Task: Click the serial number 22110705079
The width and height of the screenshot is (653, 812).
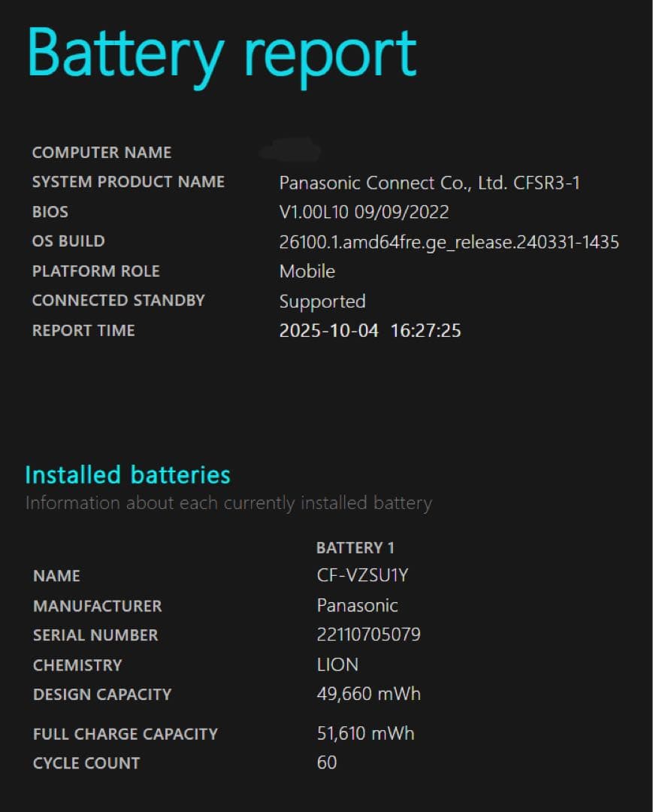Action: click(x=368, y=635)
